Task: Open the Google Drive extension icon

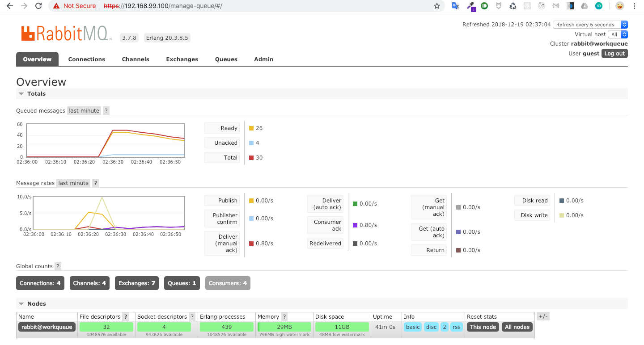Action: pyautogui.click(x=585, y=6)
